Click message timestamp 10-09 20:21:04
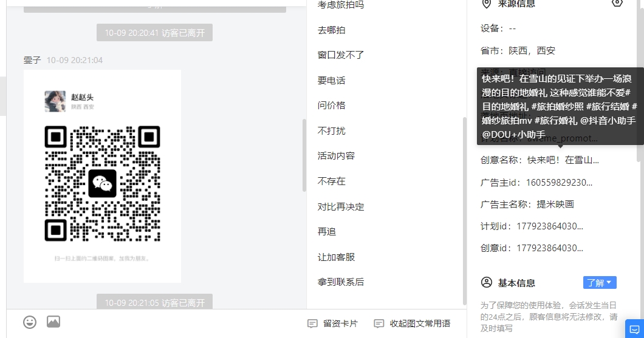Viewport: 644px width, 338px height. [74, 60]
